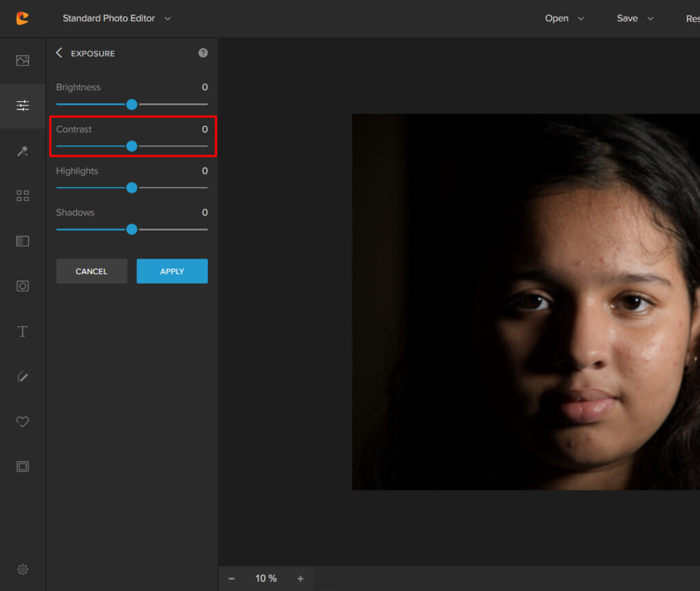Go back from the Exposure panel
The width and height of the screenshot is (700, 591).
click(x=59, y=53)
